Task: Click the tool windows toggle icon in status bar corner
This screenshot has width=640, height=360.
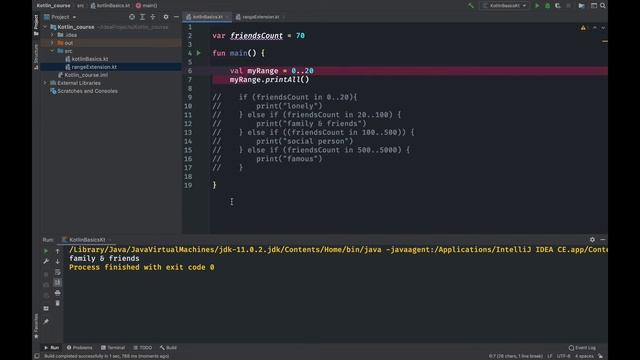Action: pos(37,356)
